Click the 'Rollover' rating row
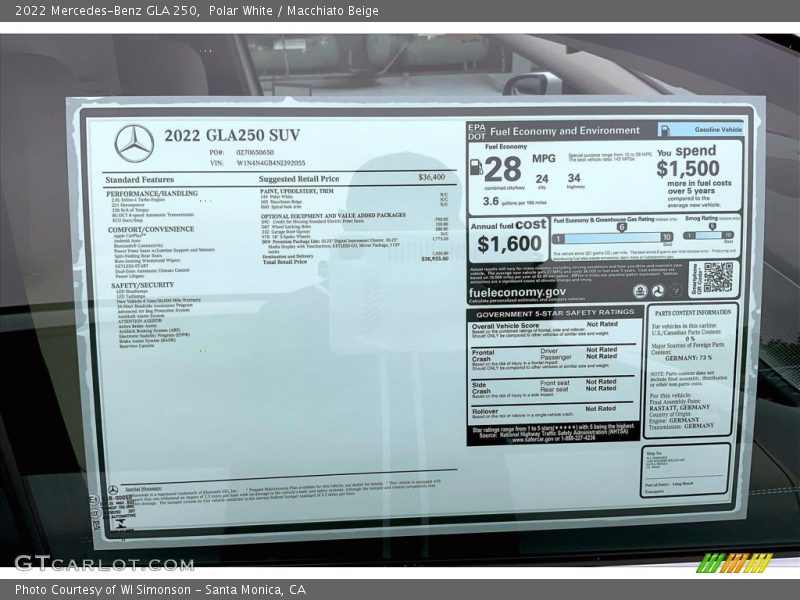Viewport: 800px width, 600px height. (553, 412)
